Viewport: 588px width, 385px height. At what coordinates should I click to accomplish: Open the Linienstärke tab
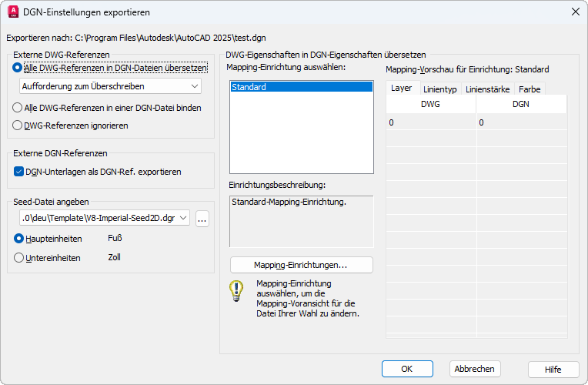tap(487, 89)
